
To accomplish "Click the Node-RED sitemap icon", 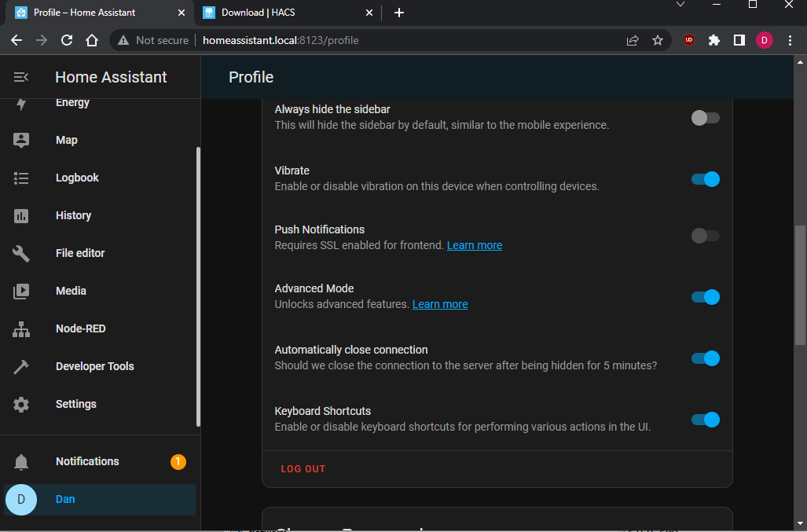I will (x=21, y=328).
